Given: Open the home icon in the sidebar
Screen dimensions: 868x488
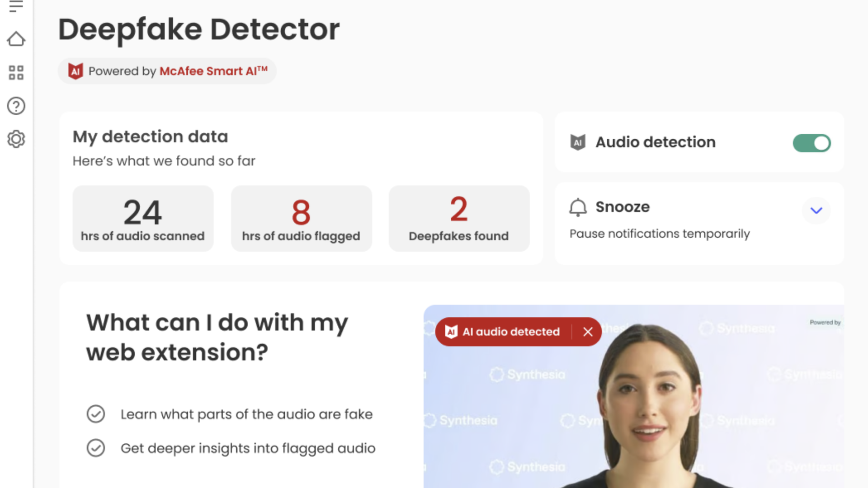Looking at the screenshot, I should pyautogui.click(x=16, y=40).
